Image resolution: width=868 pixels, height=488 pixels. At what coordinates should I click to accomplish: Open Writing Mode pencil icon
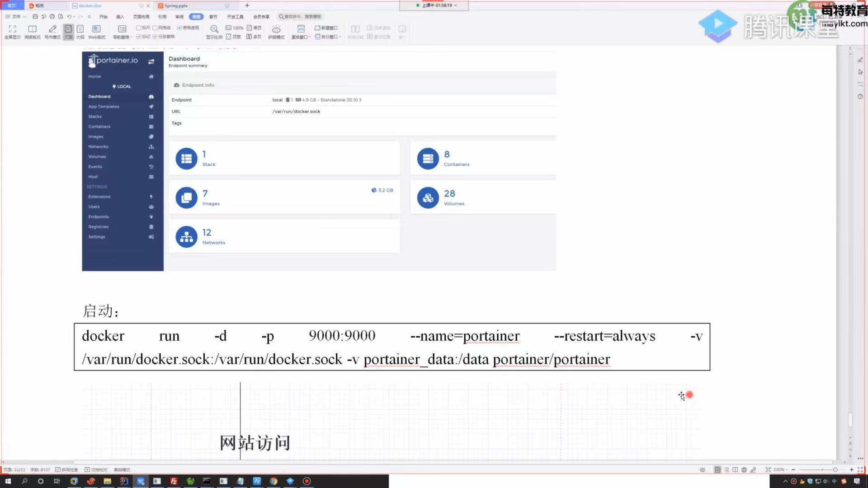(x=52, y=29)
